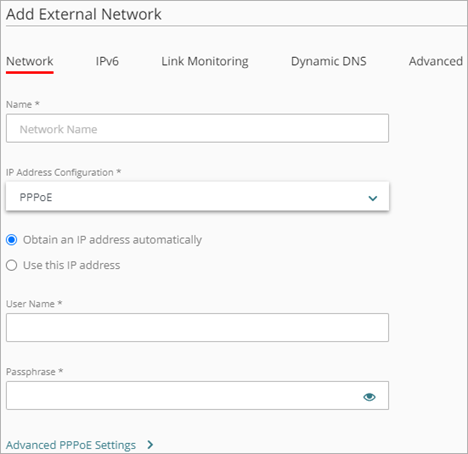The height and width of the screenshot is (454, 468).
Task: Switch to the Advanced tab
Action: (x=436, y=61)
